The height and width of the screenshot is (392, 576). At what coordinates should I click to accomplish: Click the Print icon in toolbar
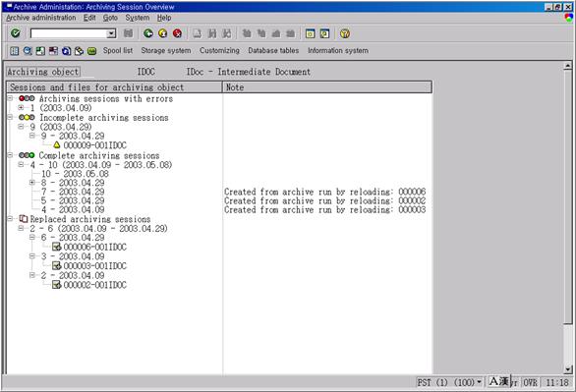pyautogui.click(x=198, y=33)
